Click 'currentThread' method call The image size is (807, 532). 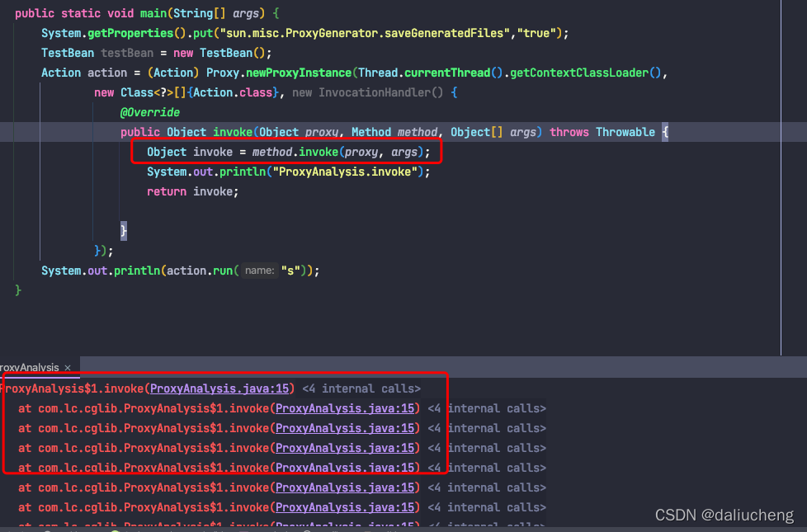click(x=447, y=73)
